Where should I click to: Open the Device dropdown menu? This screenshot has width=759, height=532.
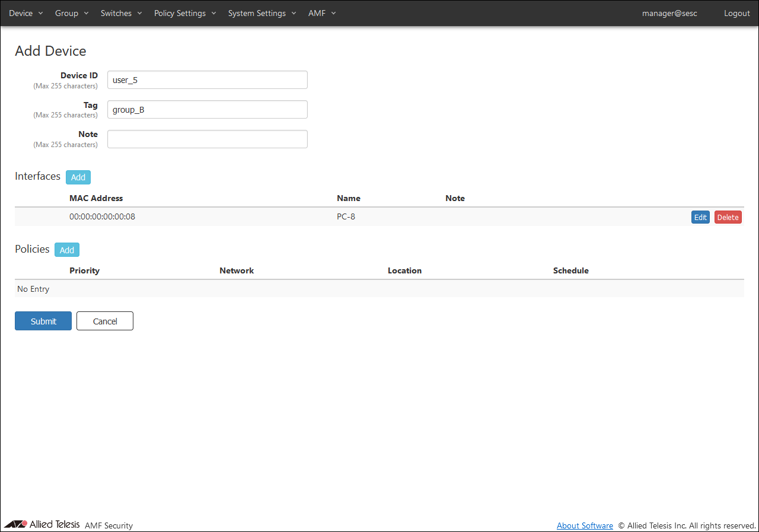25,13
